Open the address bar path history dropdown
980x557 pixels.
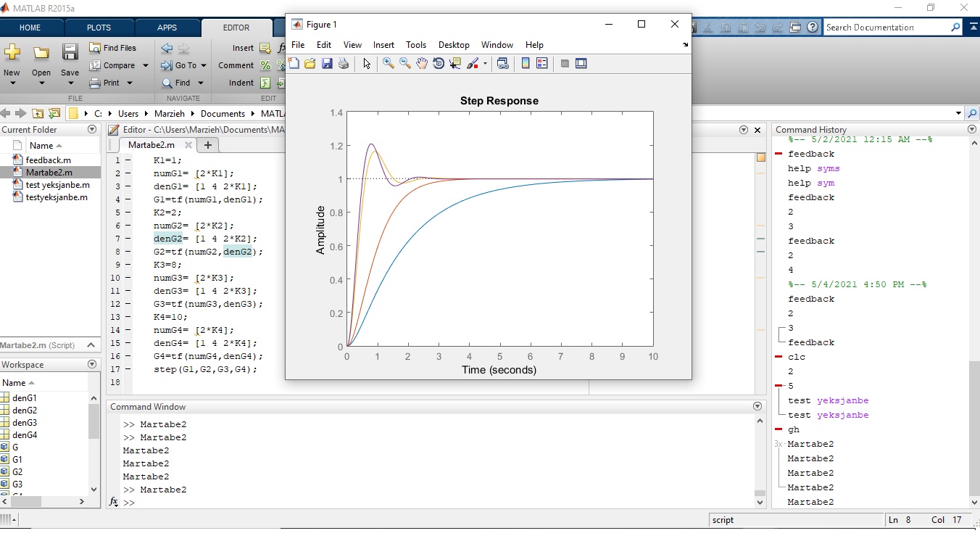coord(958,114)
